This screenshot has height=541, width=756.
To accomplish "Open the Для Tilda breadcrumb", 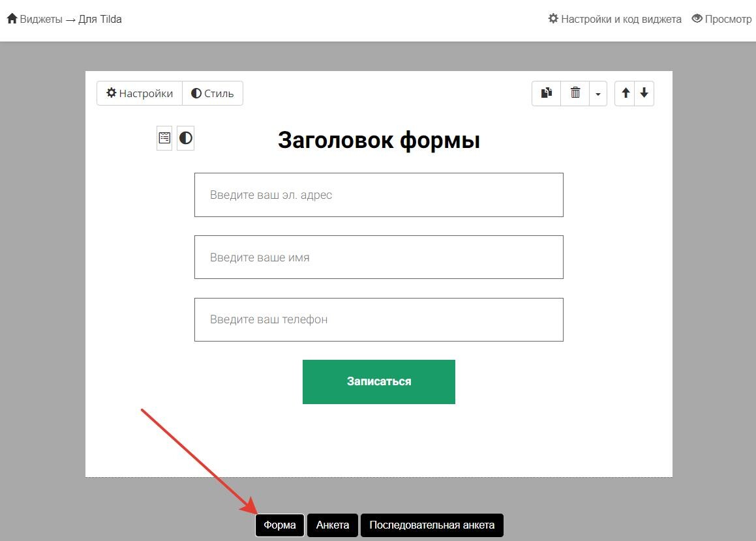I will click(100, 19).
